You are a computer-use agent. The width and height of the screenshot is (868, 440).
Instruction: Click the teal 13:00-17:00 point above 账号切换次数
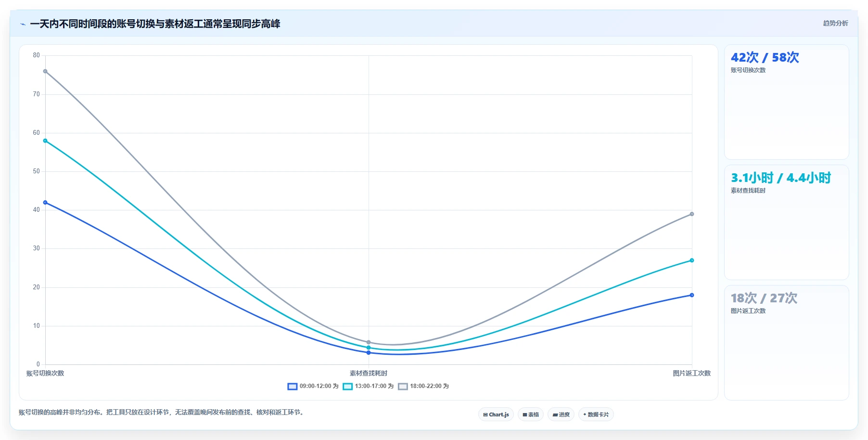point(45,141)
